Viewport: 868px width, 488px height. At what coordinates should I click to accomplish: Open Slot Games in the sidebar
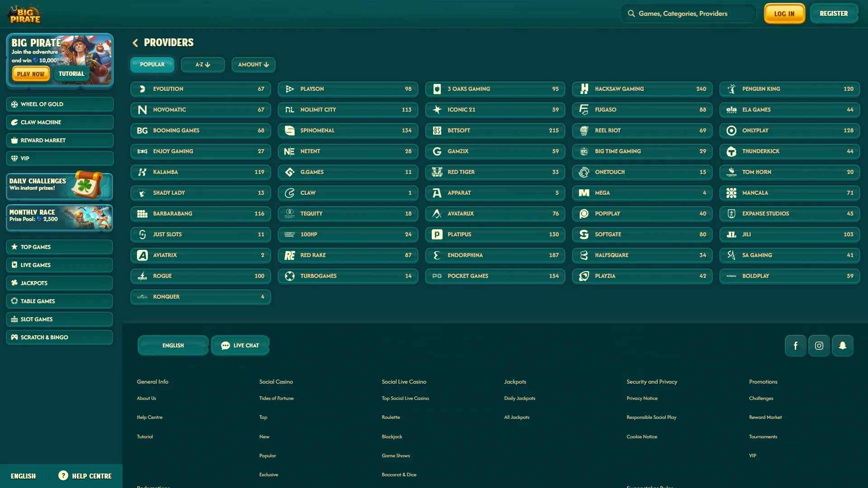click(x=60, y=319)
